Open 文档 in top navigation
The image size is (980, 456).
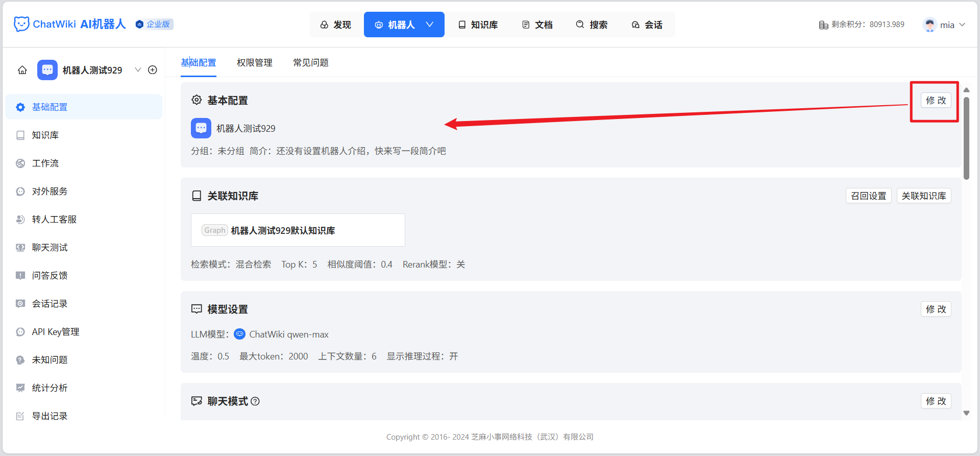pos(537,25)
